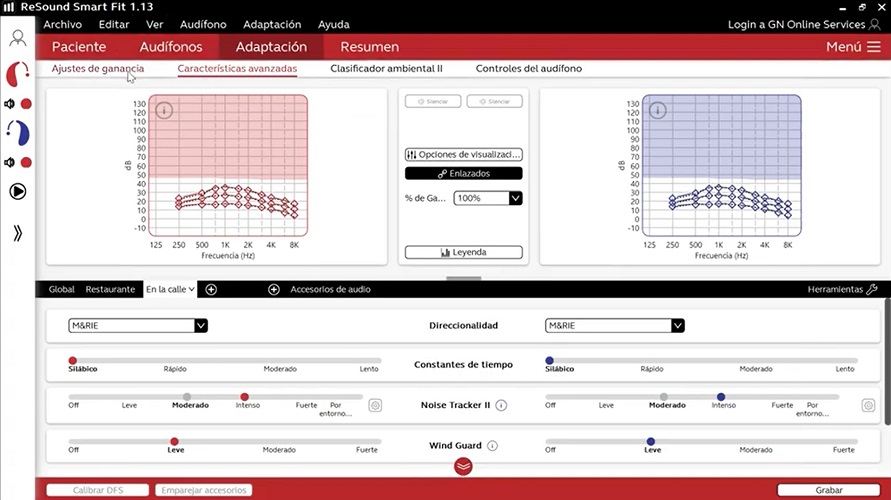Set right-ear Wind Guard to Fuerte
The height and width of the screenshot is (500, 891).
click(367, 449)
